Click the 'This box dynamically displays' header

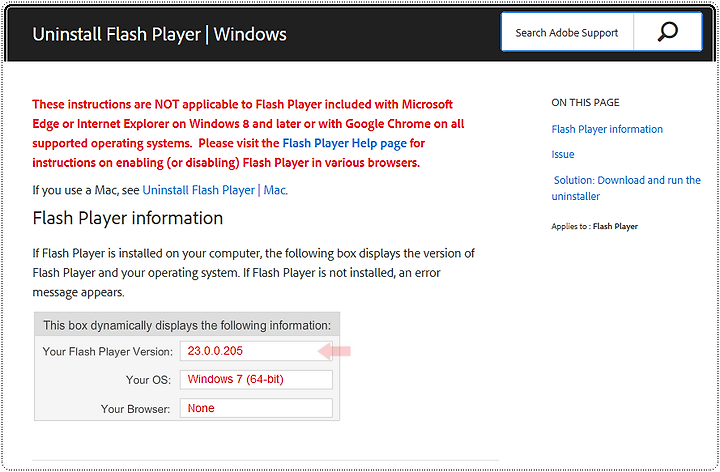pos(187,326)
